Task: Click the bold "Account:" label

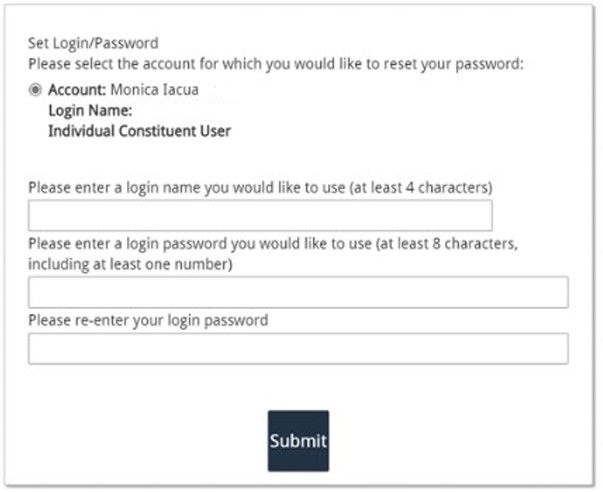Action: 77,90
